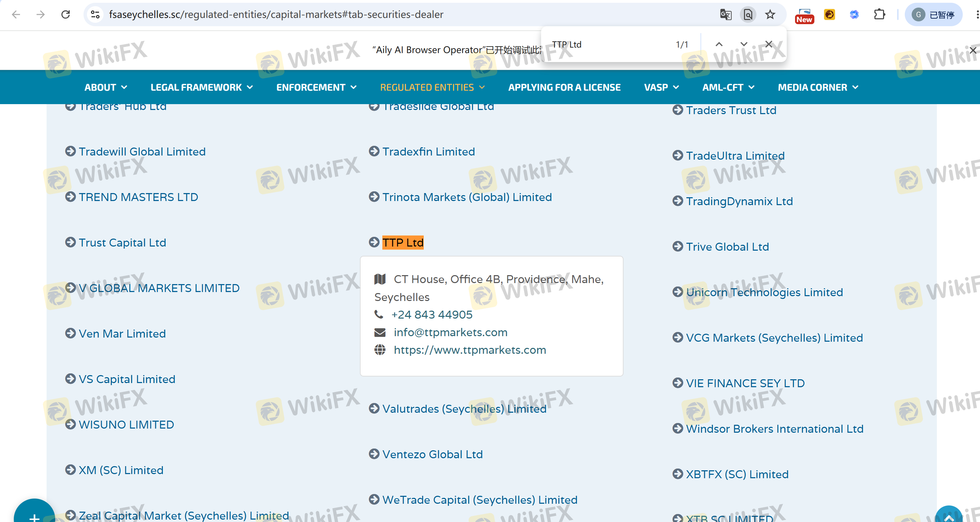
Task: Reload the page with the refresh icon
Action: point(66,14)
